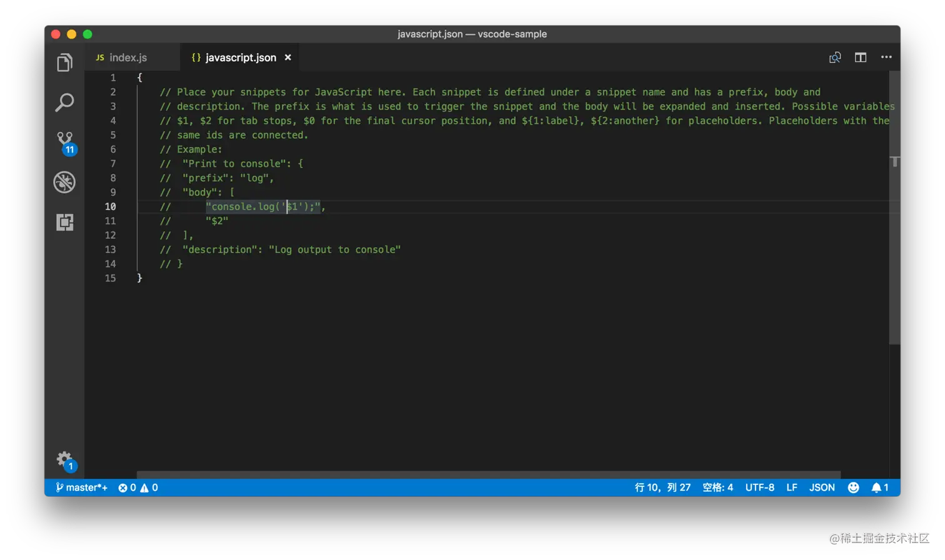Open Source Control view with 11 changes
Viewport: 945px width, 560px height.
click(x=65, y=143)
